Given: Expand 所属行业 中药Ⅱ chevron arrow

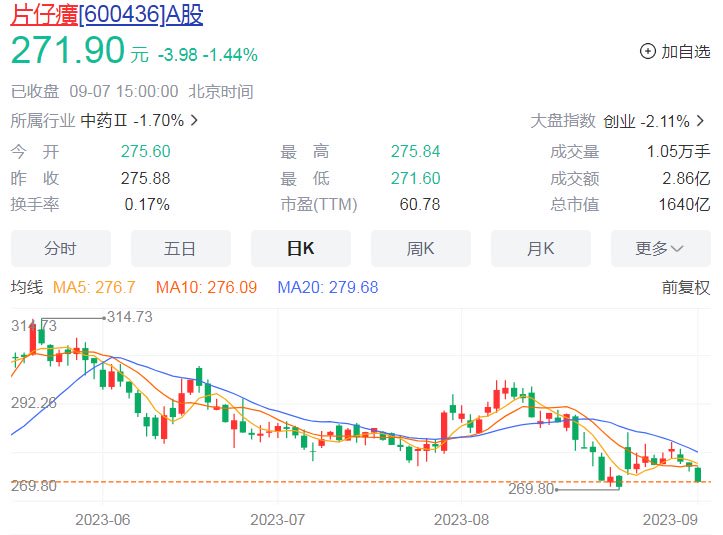Looking at the screenshot, I should click(x=194, y=120).
